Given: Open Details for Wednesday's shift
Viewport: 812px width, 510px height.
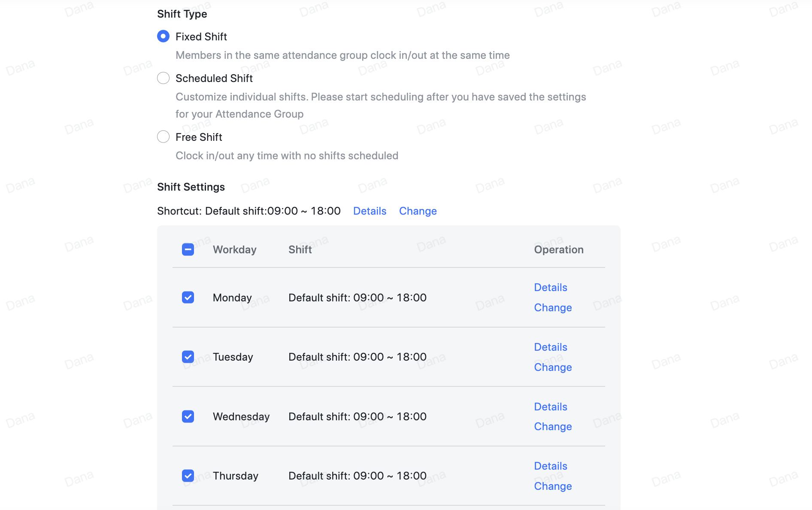Looking at the screenshot, I should [x=550, y=407].
